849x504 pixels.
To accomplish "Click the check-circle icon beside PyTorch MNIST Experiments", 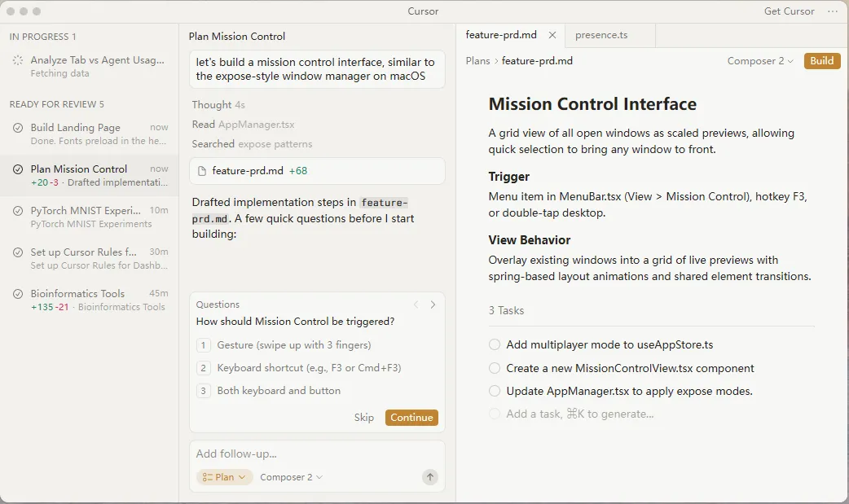I will pos(18,211).
